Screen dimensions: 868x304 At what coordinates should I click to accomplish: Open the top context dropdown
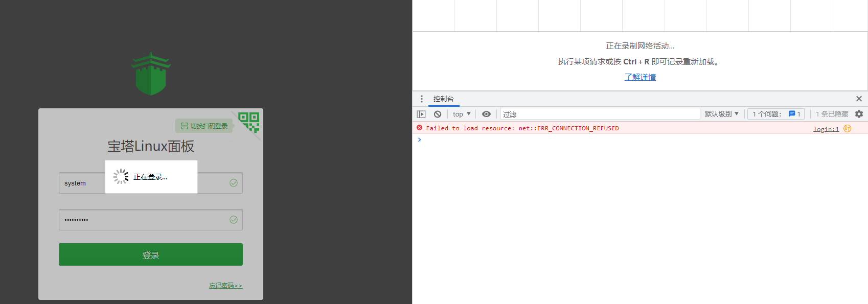[462, 114]
